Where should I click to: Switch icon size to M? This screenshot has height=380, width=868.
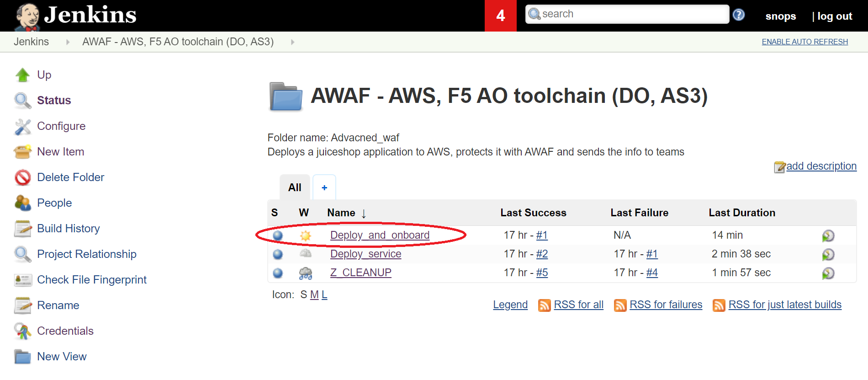click(x=314, y=295)
